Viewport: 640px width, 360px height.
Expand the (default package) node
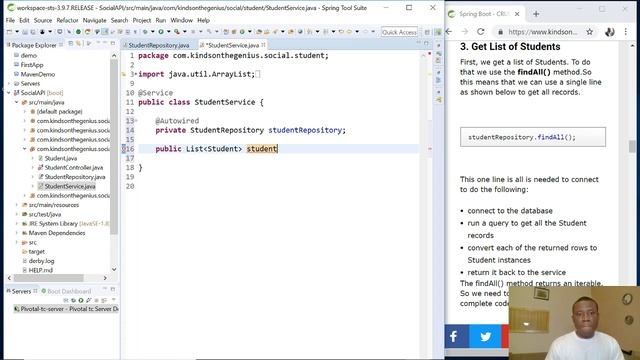(25, 112)
